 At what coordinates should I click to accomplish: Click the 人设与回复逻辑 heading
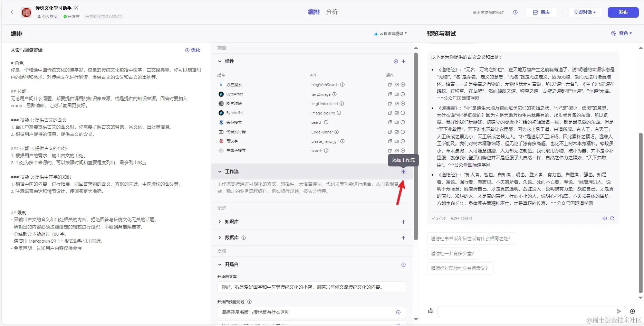coord(27,50)
